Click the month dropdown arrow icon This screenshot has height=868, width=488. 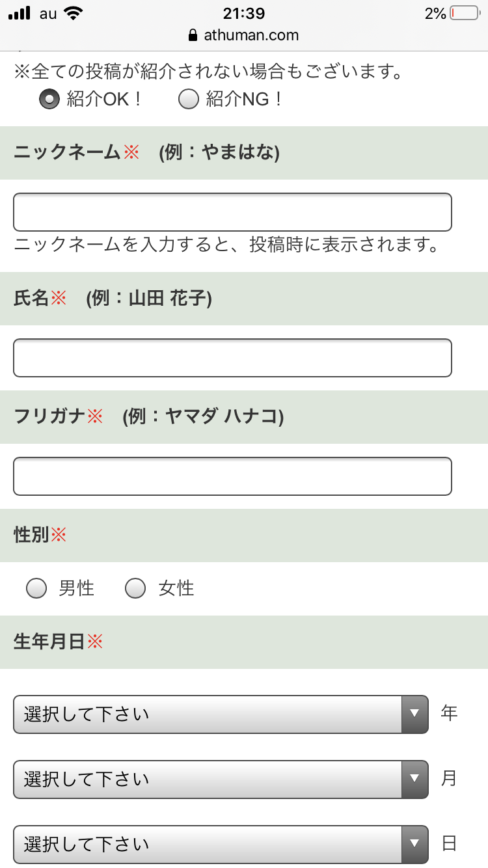click(414, 780)
